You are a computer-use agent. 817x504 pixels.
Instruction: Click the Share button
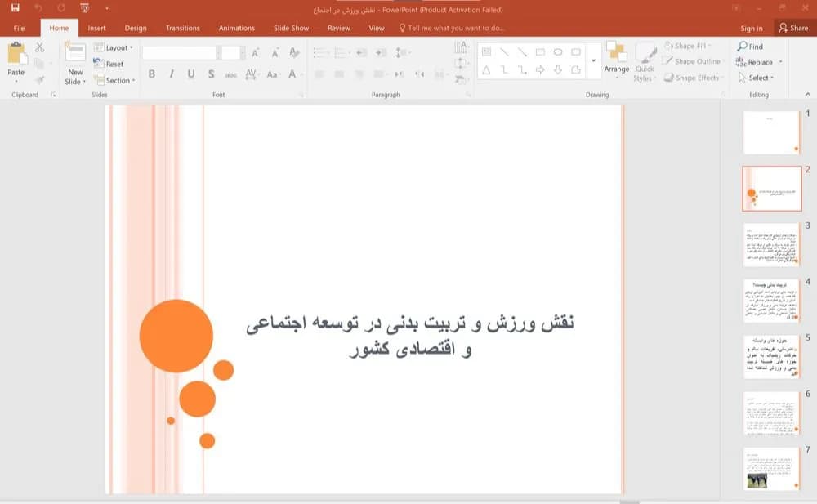793,28
